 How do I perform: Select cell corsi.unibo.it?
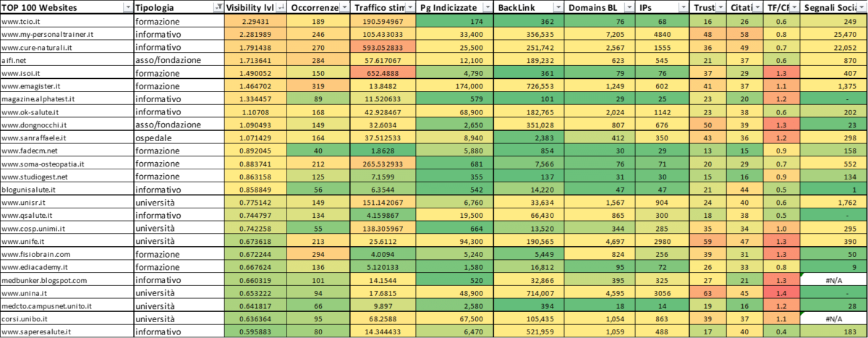pos(67,319)
